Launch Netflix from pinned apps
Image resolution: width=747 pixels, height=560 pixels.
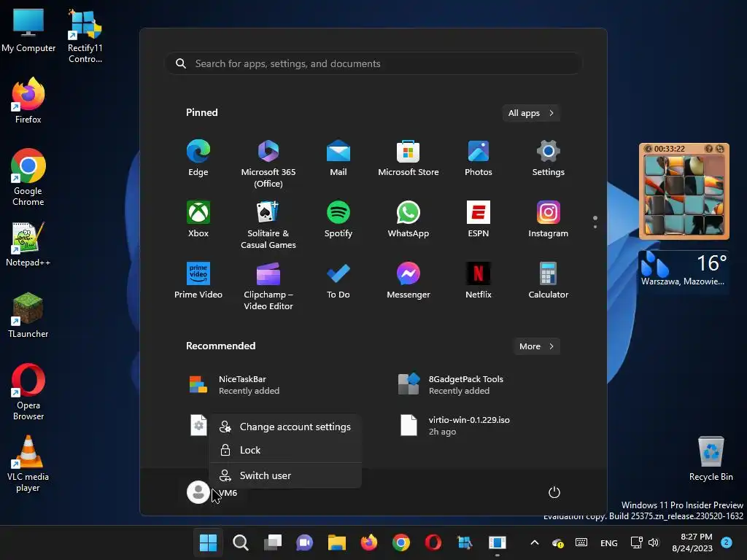pos(479,281)
